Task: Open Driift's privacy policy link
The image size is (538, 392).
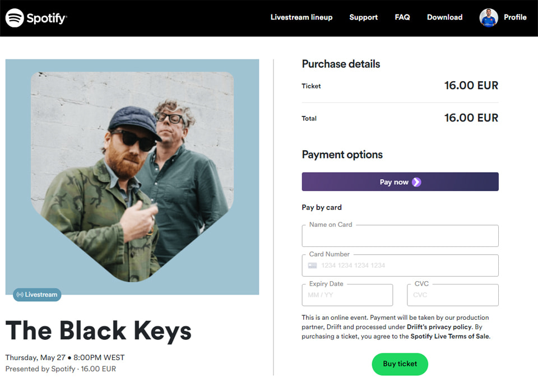Action: coord(440,327)
